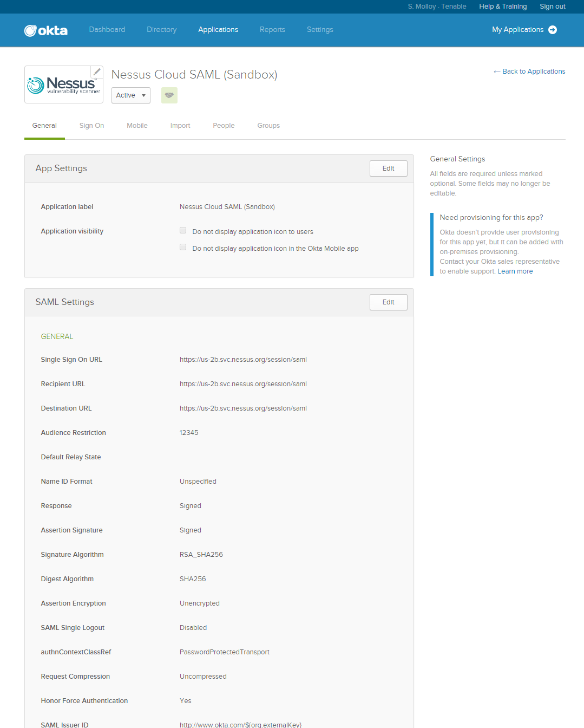
Task: Click the Application label value text
Action: [227, 207]
